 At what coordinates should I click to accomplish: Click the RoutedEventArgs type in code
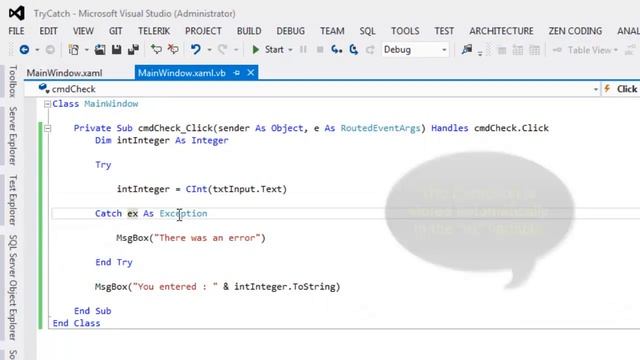380,128
